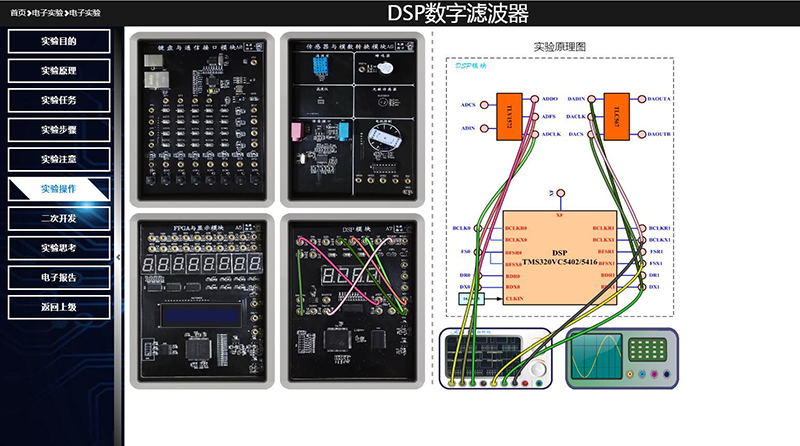This screenshot has height=446, width=800.
Task: Open the 实验目的 menu item
Action: pyautogui.click(x=58, y=42)
